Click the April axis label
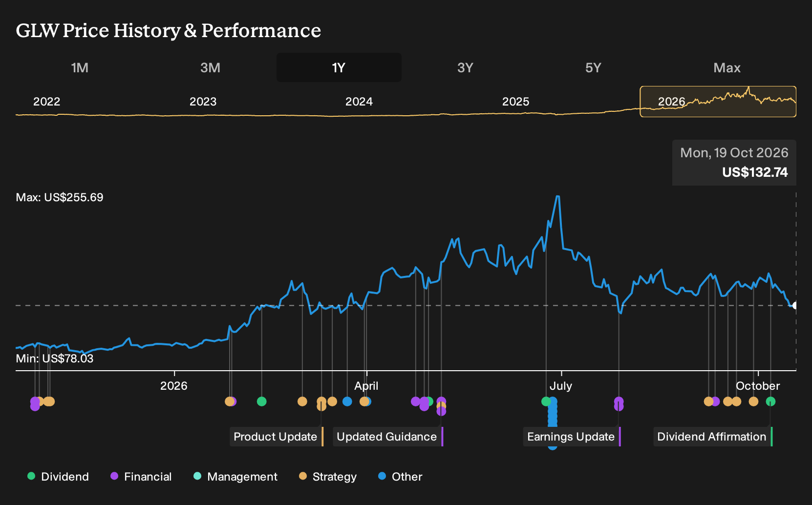The width and height of the screenshot is (812, 505). click(366, 386)
